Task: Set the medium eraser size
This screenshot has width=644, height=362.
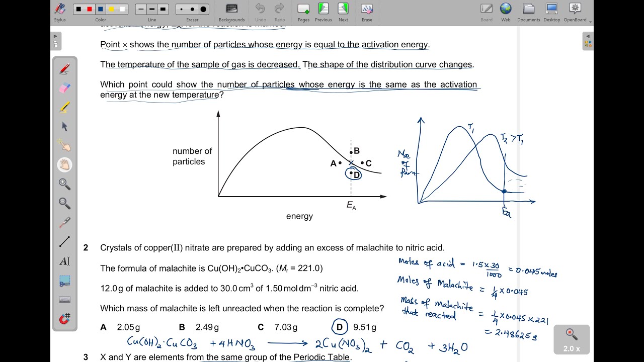Action: tap(192, 9)
